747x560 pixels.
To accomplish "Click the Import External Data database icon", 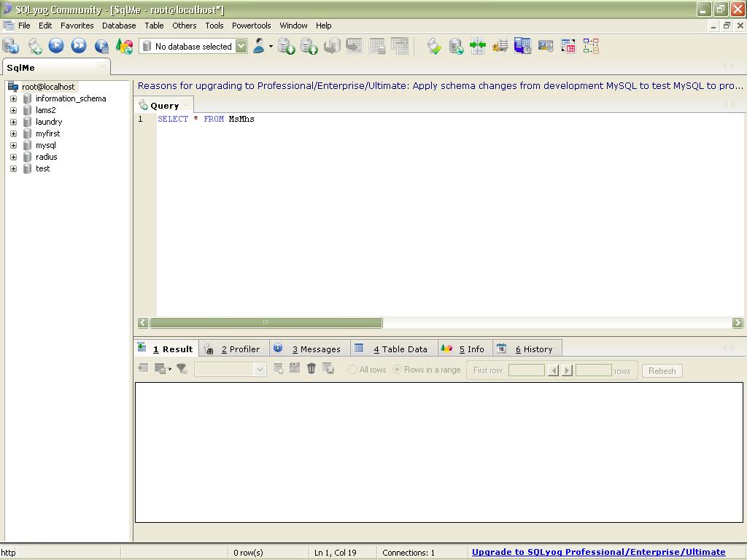I will (x=286, y=46).
